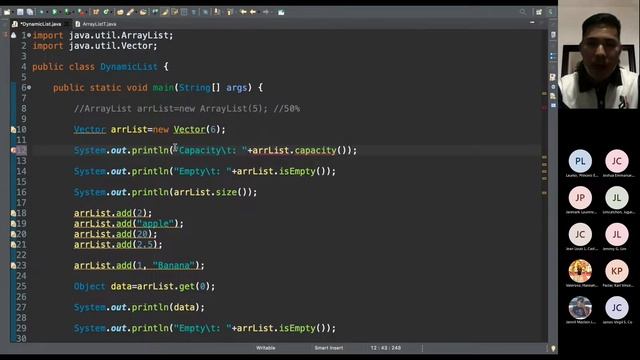Click the Save All toolbar icon
Image resolution: width=640 pixels, height=360 pixels.
[x=30, y=12]
